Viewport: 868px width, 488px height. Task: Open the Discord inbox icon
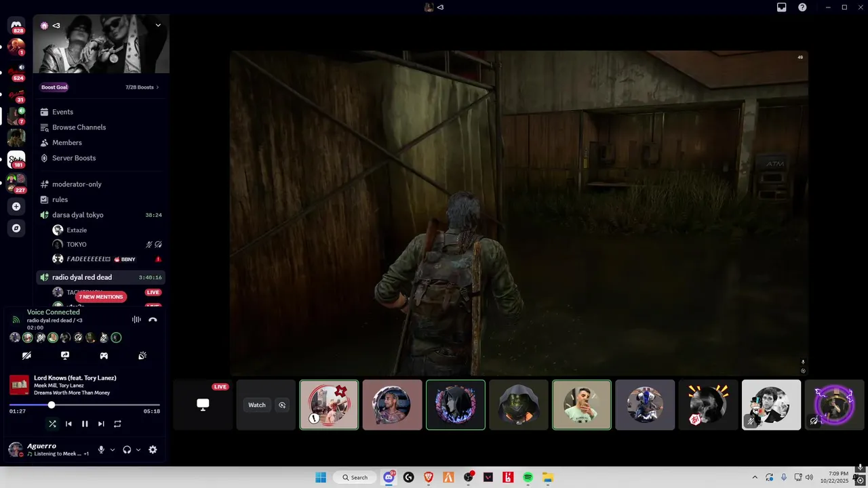(782, 7)
